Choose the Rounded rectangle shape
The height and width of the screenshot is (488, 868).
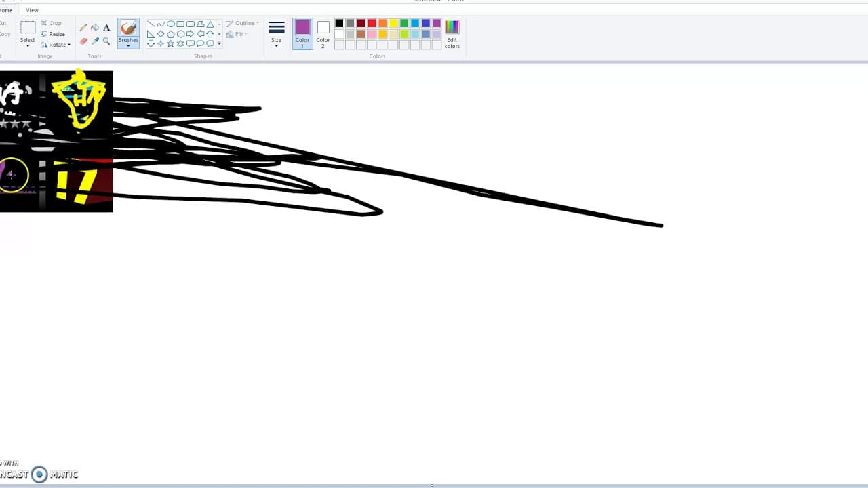pos(191,24)
